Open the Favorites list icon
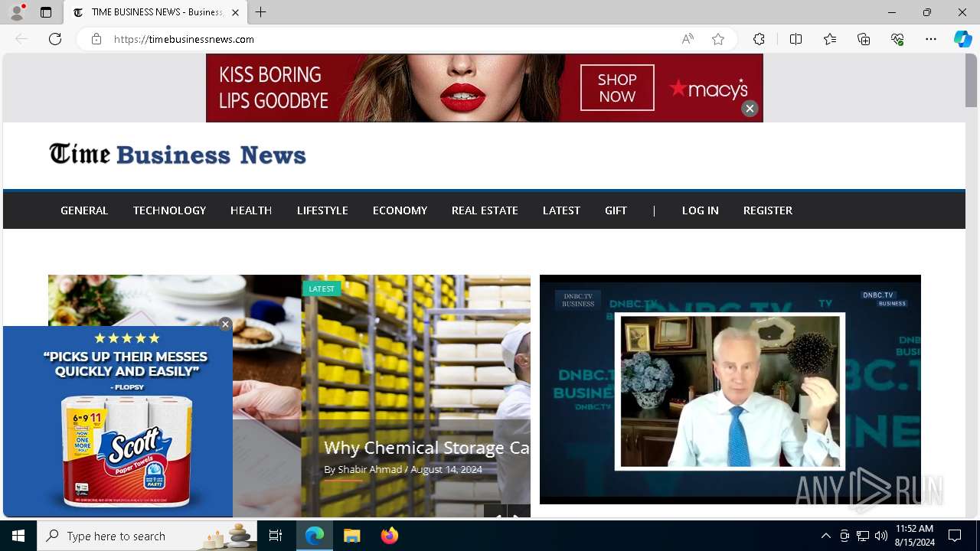This screenshot has width=980, height=551. point(830,39)
